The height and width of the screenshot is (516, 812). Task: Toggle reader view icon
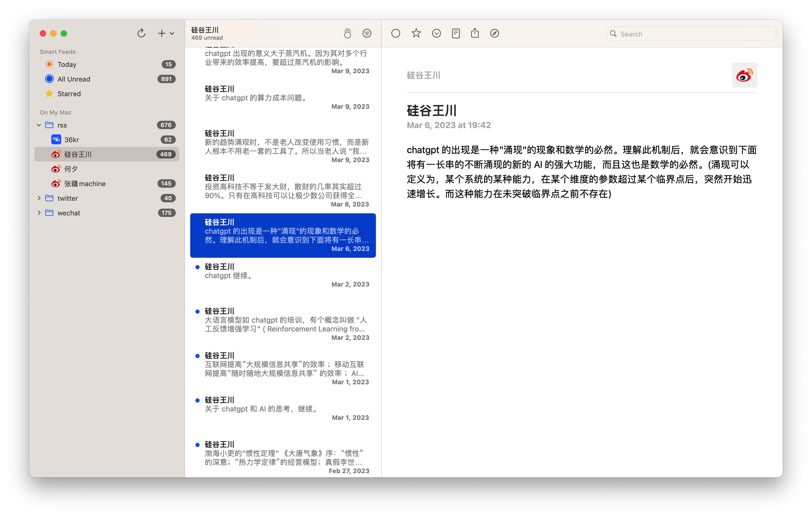pyautogui.click(x=455, y=33)
